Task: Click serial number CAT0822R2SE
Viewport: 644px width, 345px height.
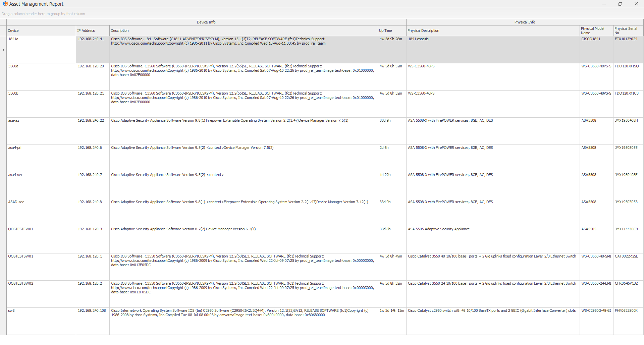Action: pyautogui.click(x=628, y=267)
